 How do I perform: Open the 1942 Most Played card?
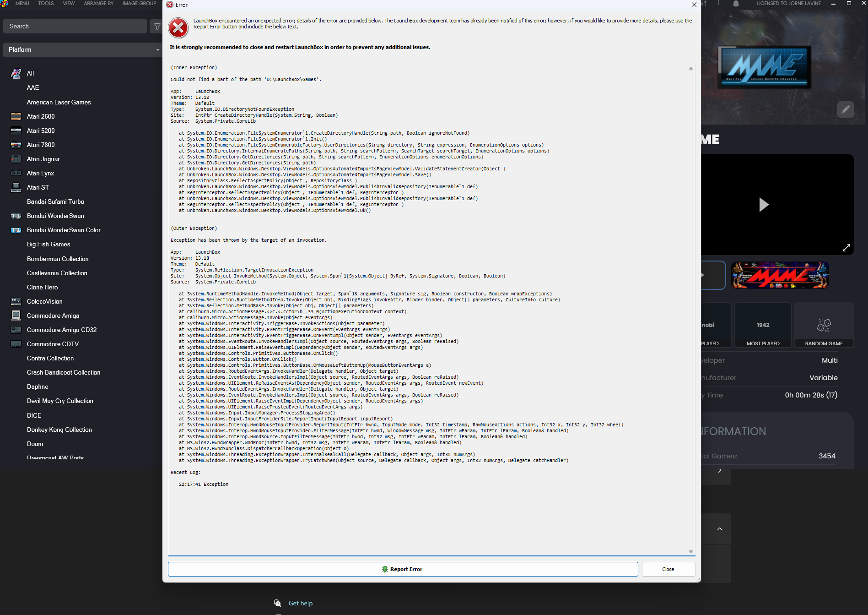[763, 325]
